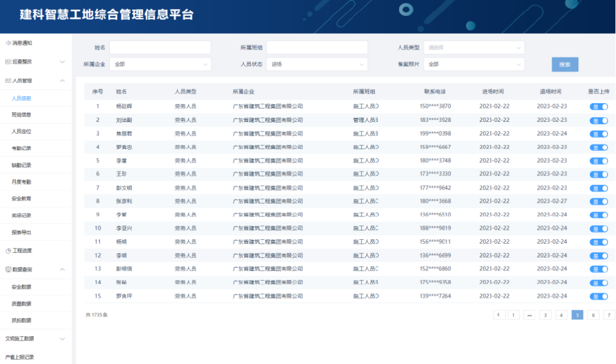Screen dimensions: 616x364
Task: Open the 人员状态 dropdown showing 进场
Action: pos(317,64)
